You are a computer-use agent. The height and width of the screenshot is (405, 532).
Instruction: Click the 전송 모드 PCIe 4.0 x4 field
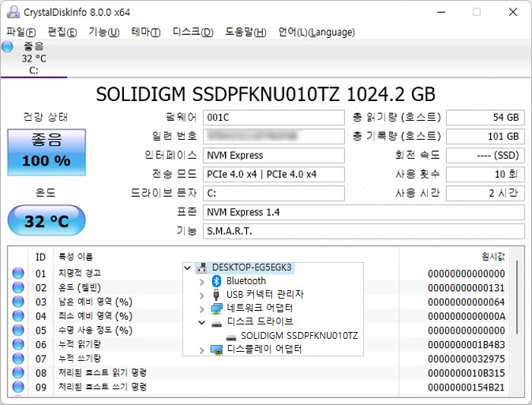point(274,174)
